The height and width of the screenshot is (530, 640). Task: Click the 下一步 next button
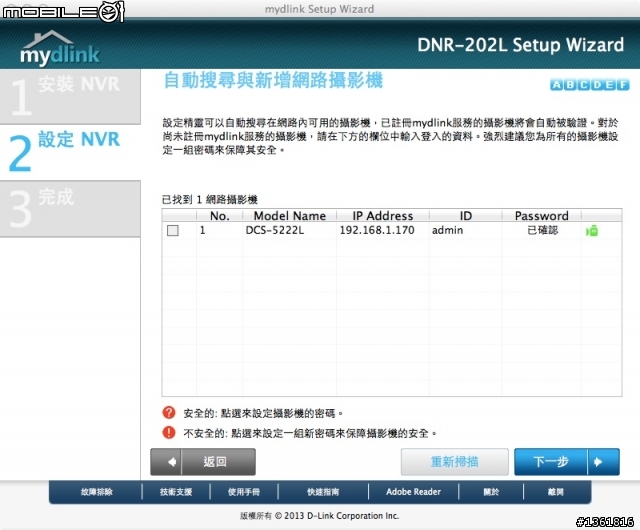click(567, 462)
